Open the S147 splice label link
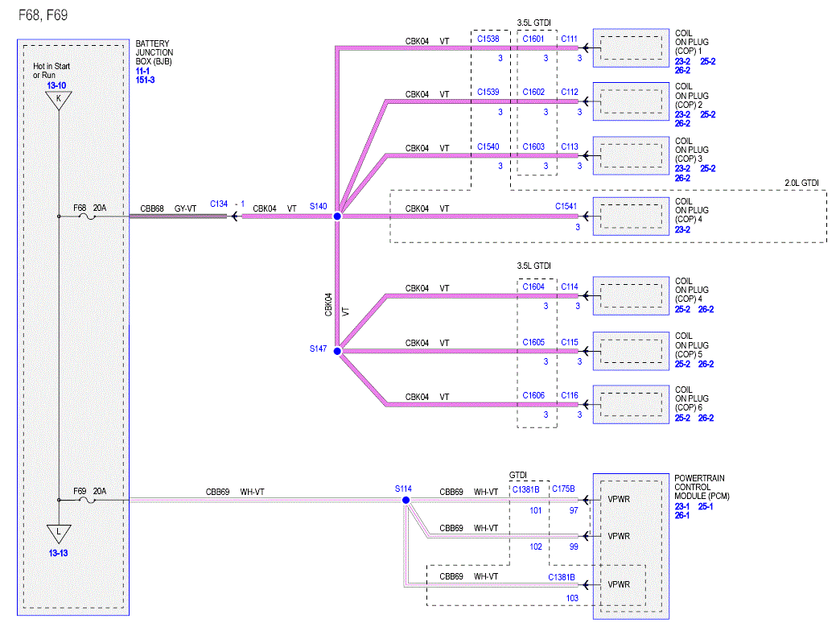 [318, 348]
